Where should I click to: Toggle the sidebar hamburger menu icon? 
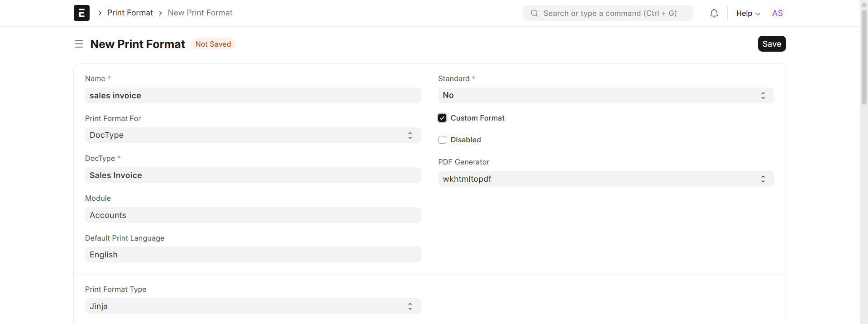(x=79, y=44)
